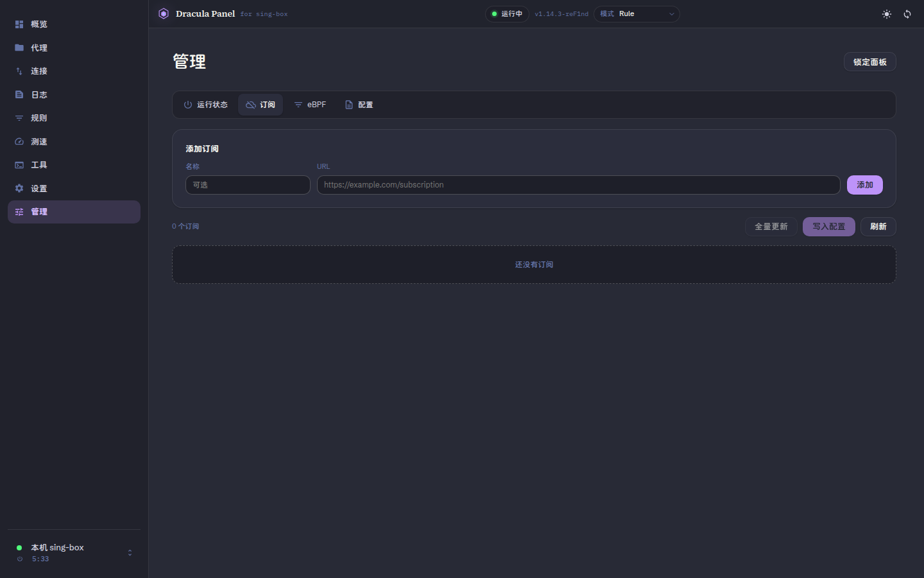Click the 添加订阅 heading
Image resolution: width=924 pixels, height=578 pixels.
pos(202,149)
